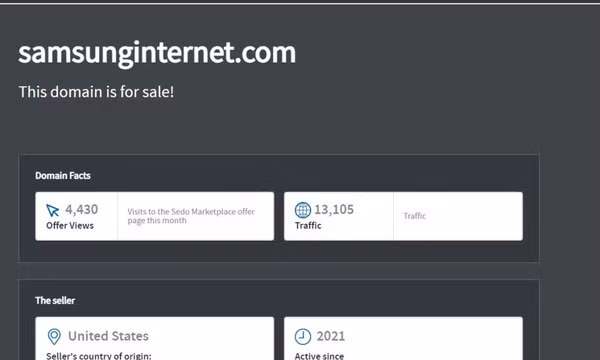This screenshot has width=600, height=360.
Task: Click the location pin icon beside United States
Action: (x=54, y=337)
